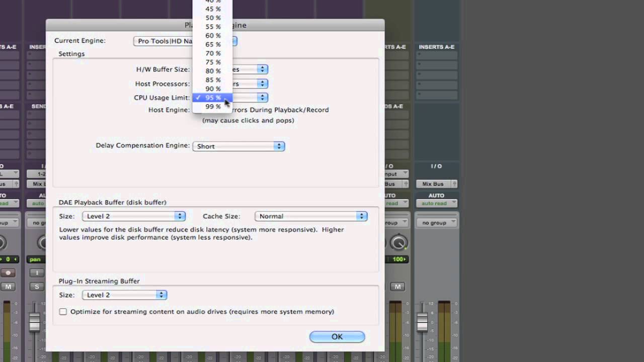This screenshot has height=362, width=644.
Task: Arm the track with the round record button
Action: [8, 273]
